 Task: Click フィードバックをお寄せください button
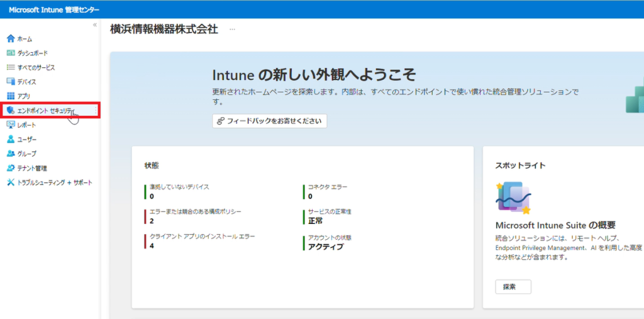pyautogui.click(x=269, y=121)
